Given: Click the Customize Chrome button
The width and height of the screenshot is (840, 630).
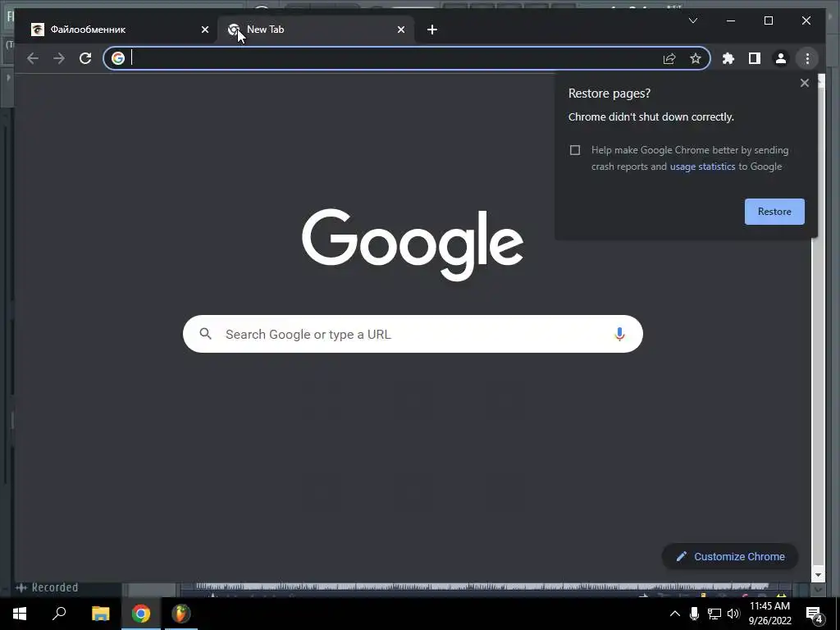Looking at the screenshot, I should [x=729, y=557].
